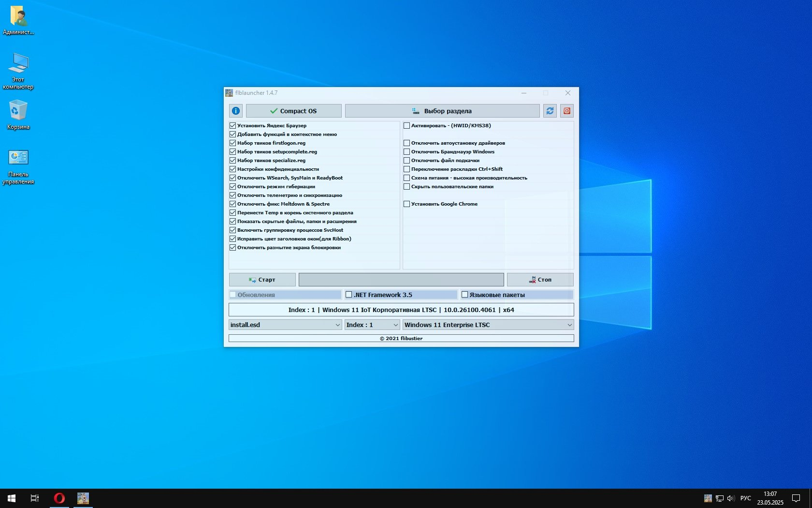Expand the Windows 11 Enterprise LTSC dropdown
Screen dimensions: 812x508
pos(488,325)
